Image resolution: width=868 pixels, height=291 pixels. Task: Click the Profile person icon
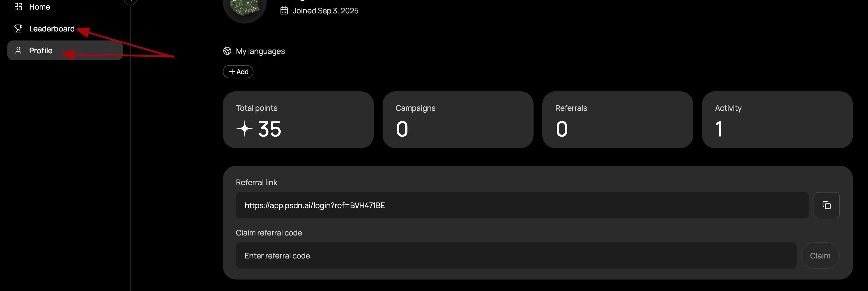[18, 51]
